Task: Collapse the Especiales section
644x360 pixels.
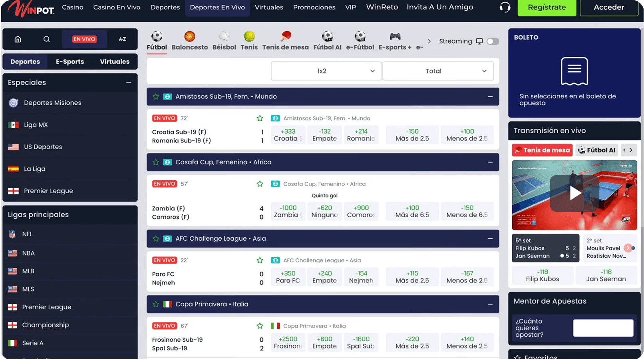Action: click(129, 83)
